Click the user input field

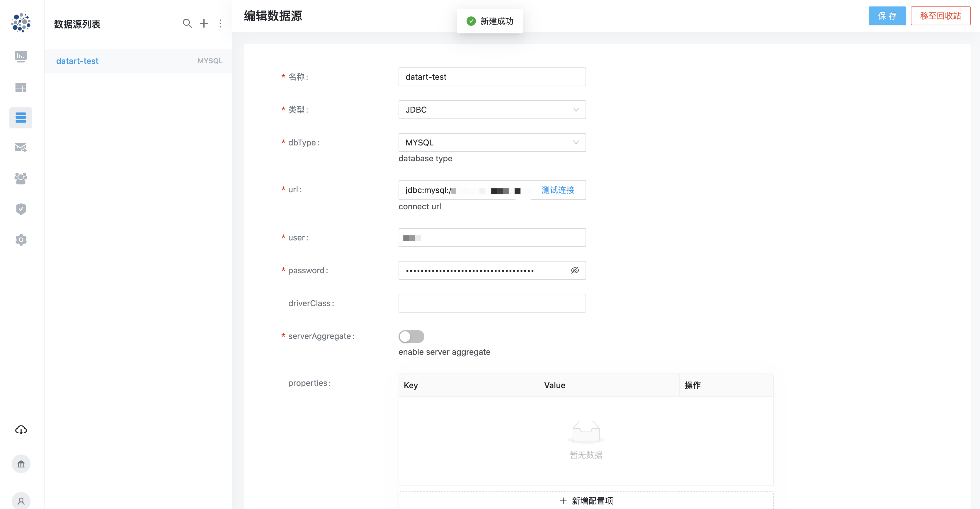click(492, 237)
